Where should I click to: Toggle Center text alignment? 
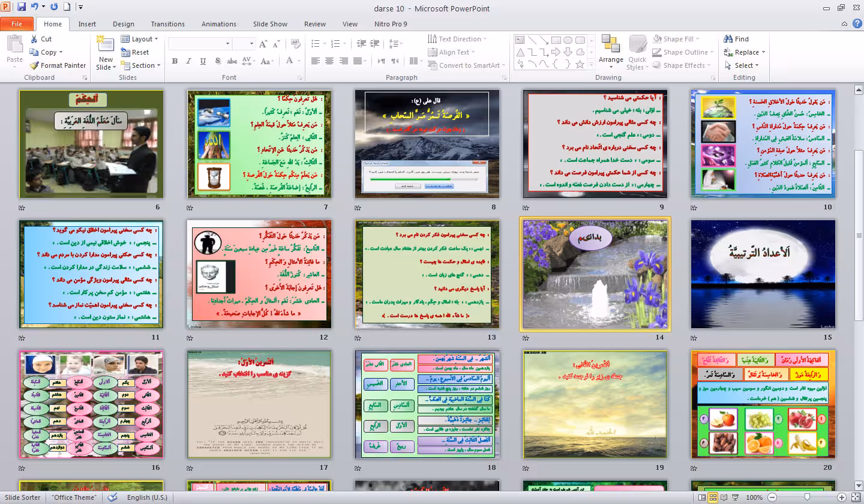(x=329, y=61)
